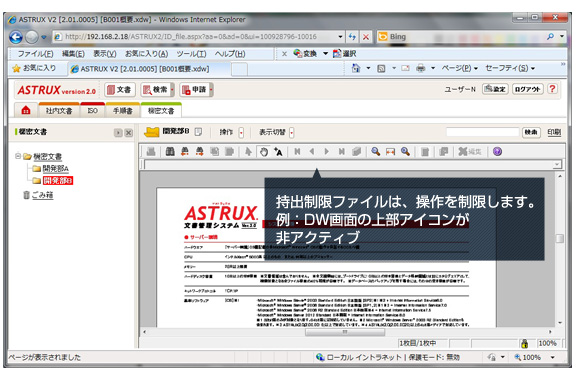Viewport: 576px width, 391px height.
Task: Open the ごみ箱 trash item
Action: click(42, 195)
